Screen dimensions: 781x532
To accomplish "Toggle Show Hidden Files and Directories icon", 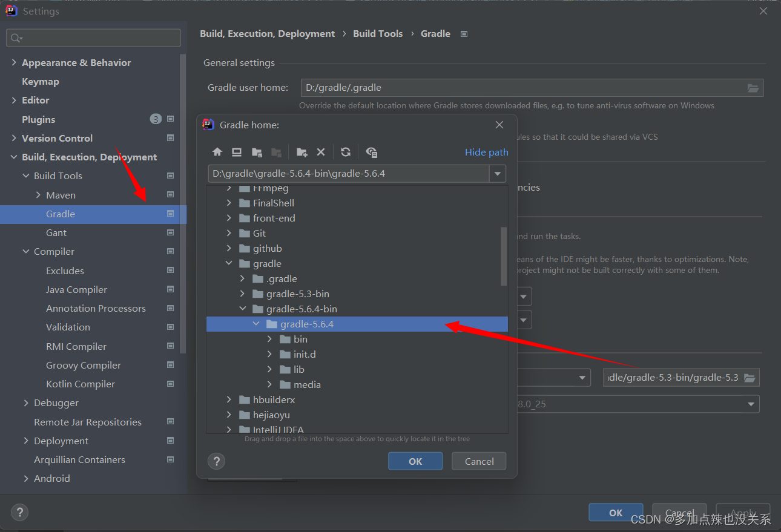I will click(372, 152).
